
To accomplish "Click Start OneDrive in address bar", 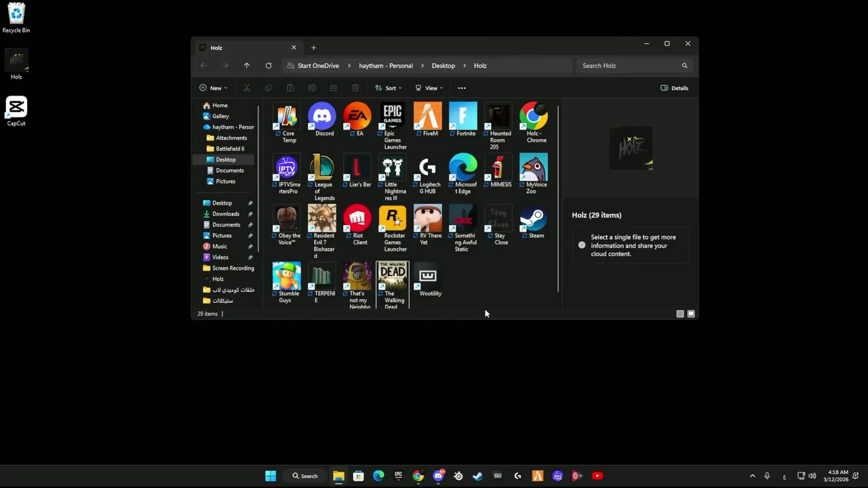I will tap(318, 66).
